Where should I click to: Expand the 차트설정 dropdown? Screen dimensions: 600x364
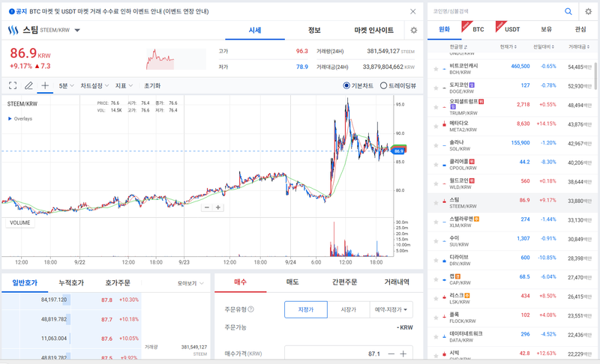(x=94, y=85)
